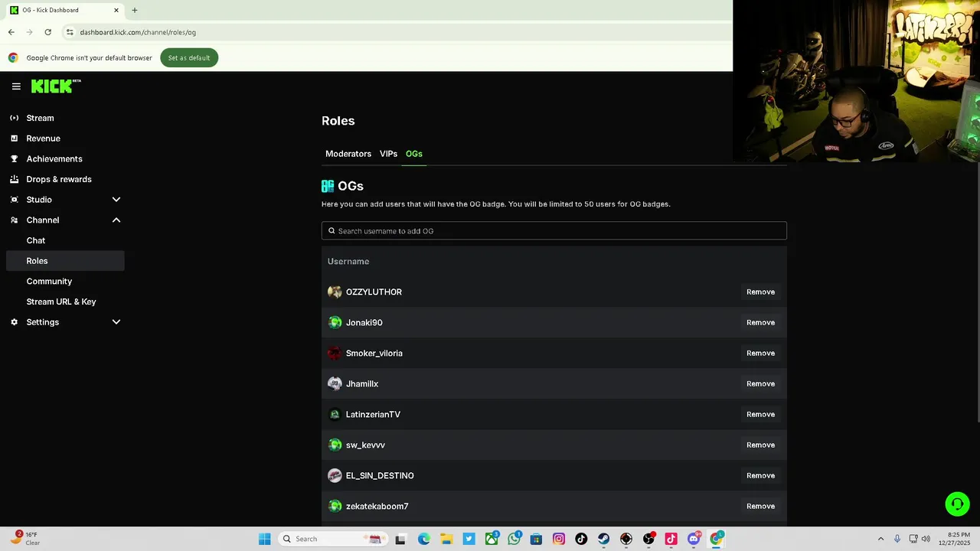Open Instagram from the taskbar

coord(559,539)
